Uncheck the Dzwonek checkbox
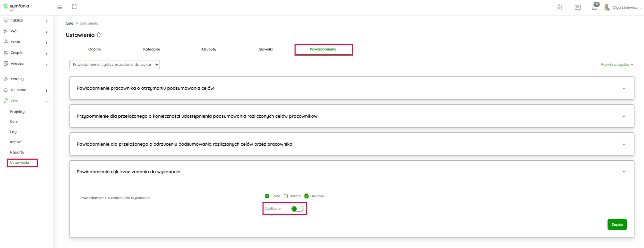 306,196
